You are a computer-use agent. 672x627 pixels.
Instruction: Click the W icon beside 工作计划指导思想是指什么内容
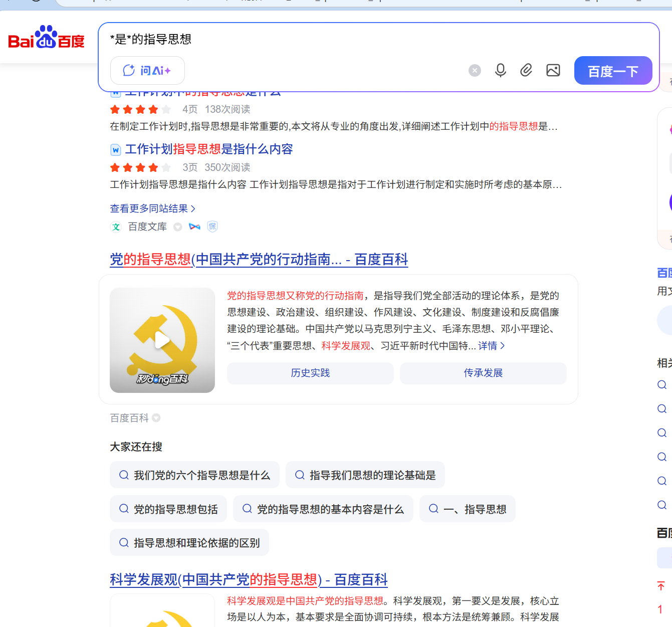click(x=116, y=149)
